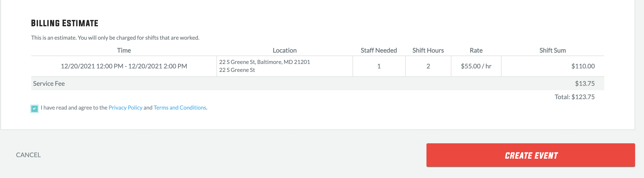644x178 pixels.
Task: Click the staff needed value 1
Action: pyautogui.click(x=379, y=66)
